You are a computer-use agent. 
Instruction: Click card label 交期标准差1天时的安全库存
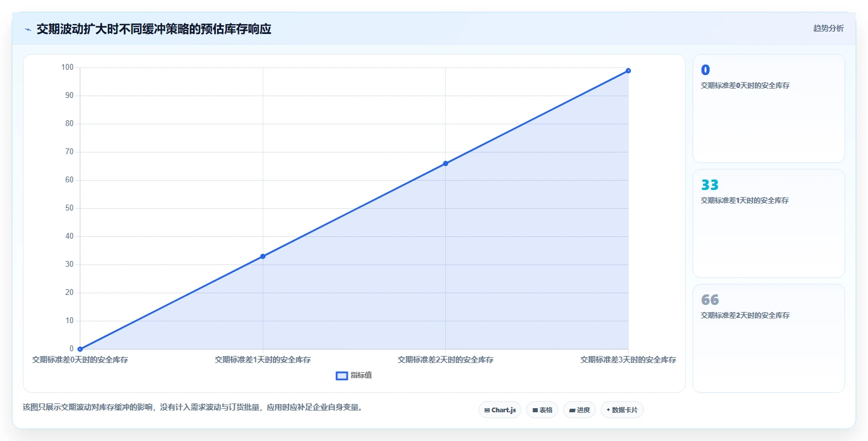[745, 201]
